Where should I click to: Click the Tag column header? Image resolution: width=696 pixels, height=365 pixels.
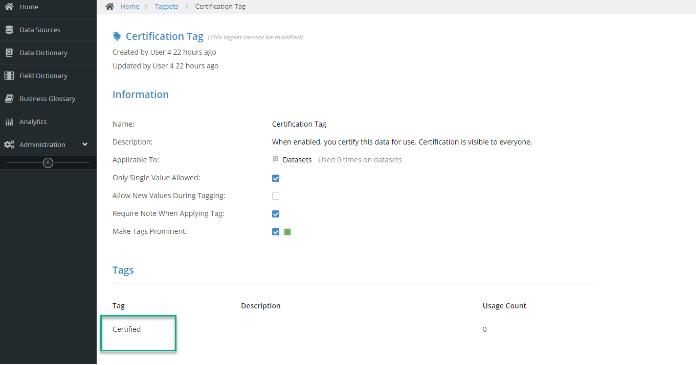(119, 306)
